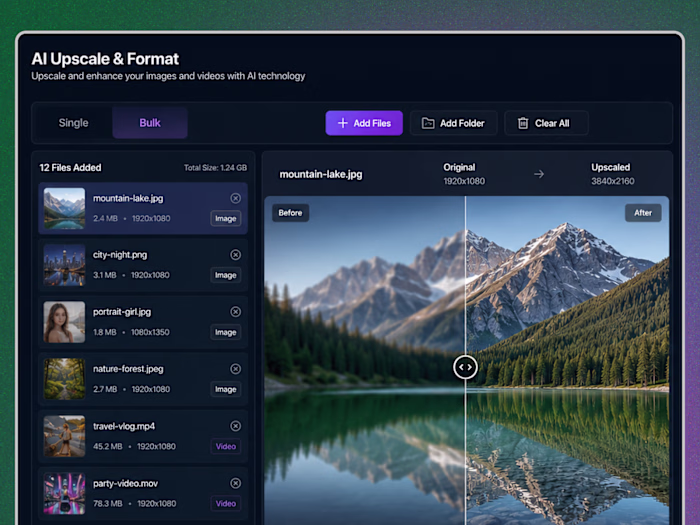This screenshot has width=700, height=525.
Task: Remove city-night.png with its X icon
Action: (235, 255)
